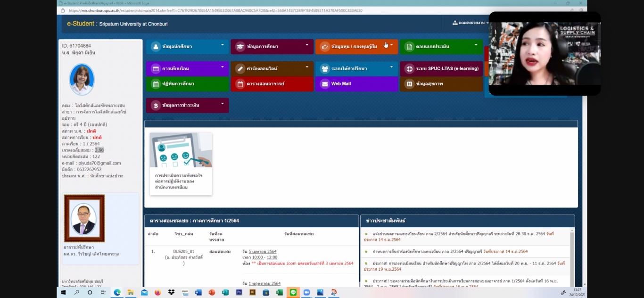Expand the credit transfer menu arrow
The height and width of the screenshot is (298, 644).
(x=222, y=67)
